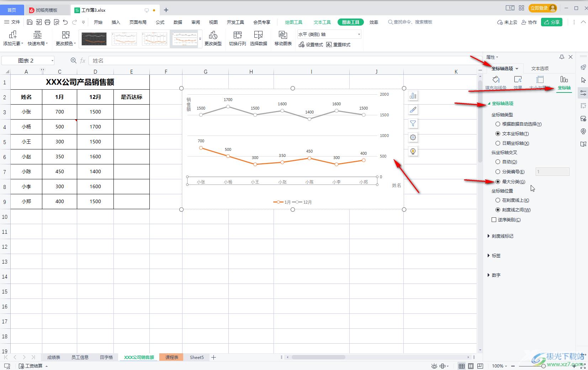This screenshot has width=588, height=370.
Task: Click the zoom slider handle
Action: click(x=543, y=366)
